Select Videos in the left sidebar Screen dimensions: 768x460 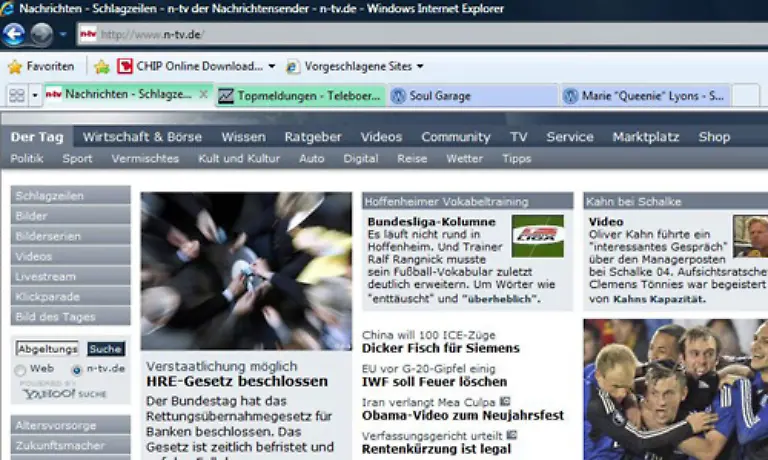pyautogui.click(x=71, y=256)
